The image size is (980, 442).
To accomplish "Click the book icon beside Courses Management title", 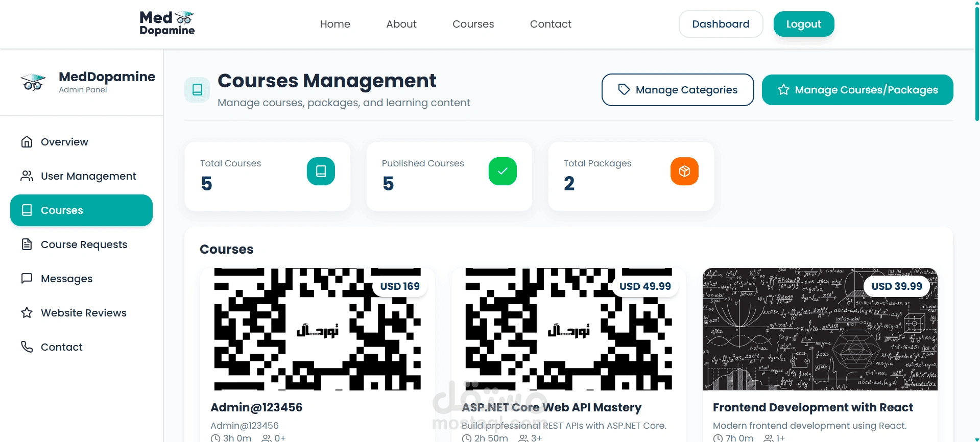I will tap(197, 90).
